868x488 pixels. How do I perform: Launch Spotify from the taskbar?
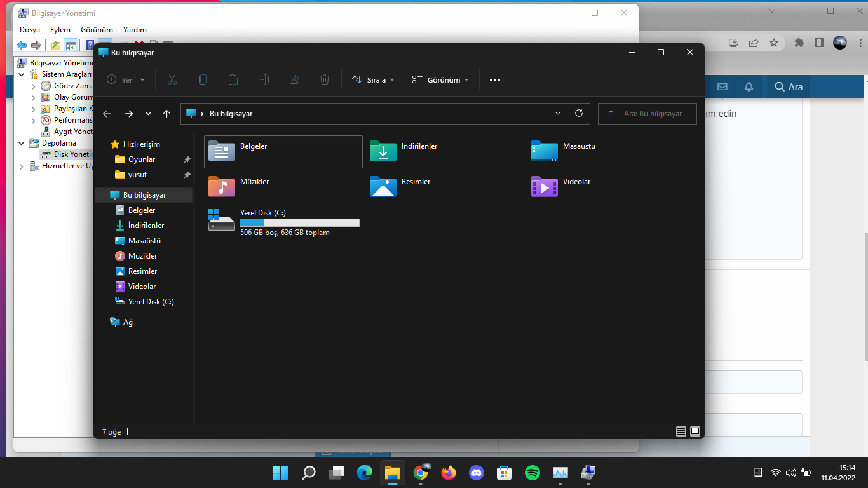532,473
